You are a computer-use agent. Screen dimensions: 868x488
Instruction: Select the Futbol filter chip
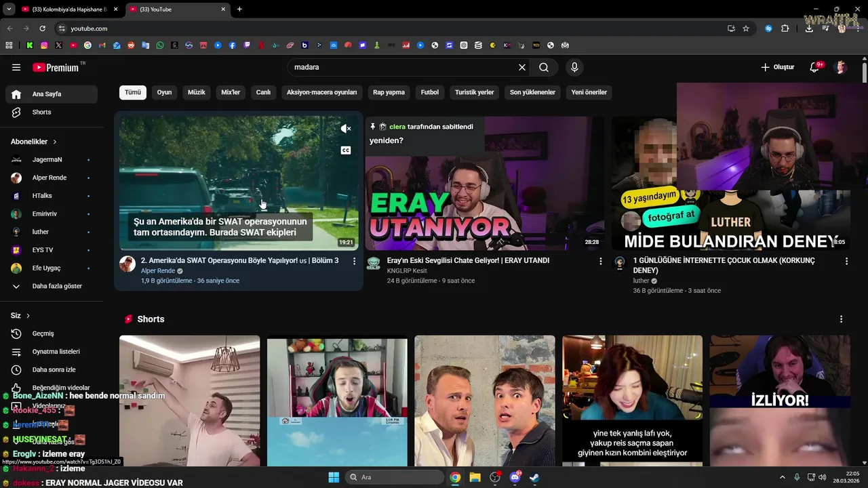(x=430, y=92)
